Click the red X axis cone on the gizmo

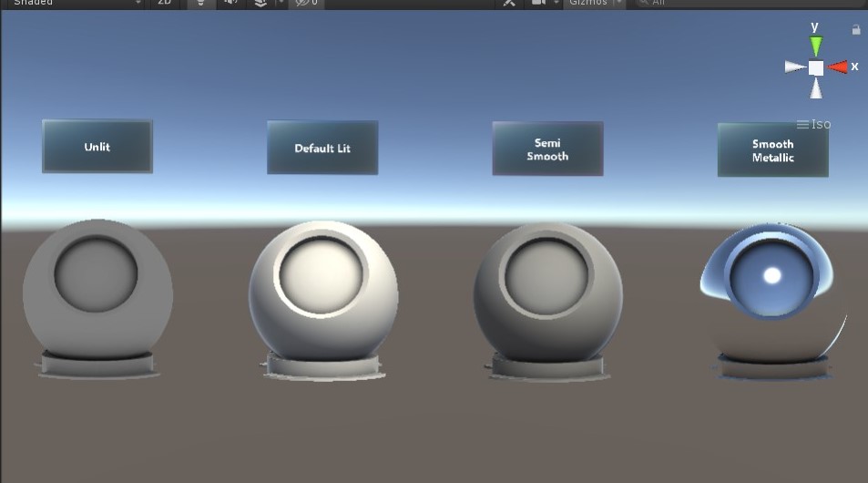pos(838,67)
